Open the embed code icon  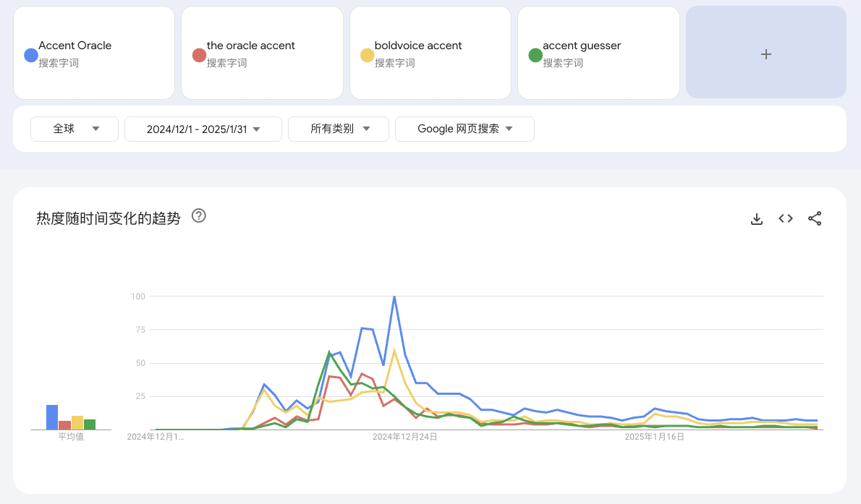point(786,218)
